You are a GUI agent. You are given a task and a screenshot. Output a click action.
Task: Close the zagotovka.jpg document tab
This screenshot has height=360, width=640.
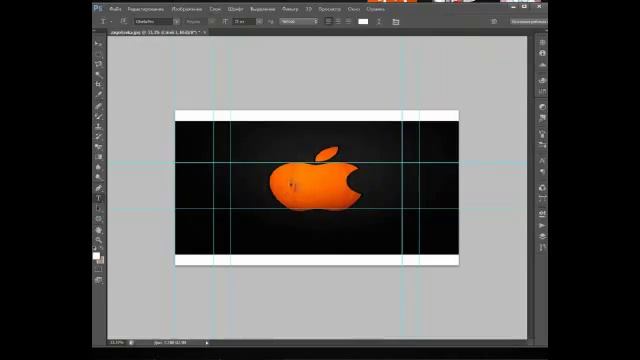coord(205,32)
